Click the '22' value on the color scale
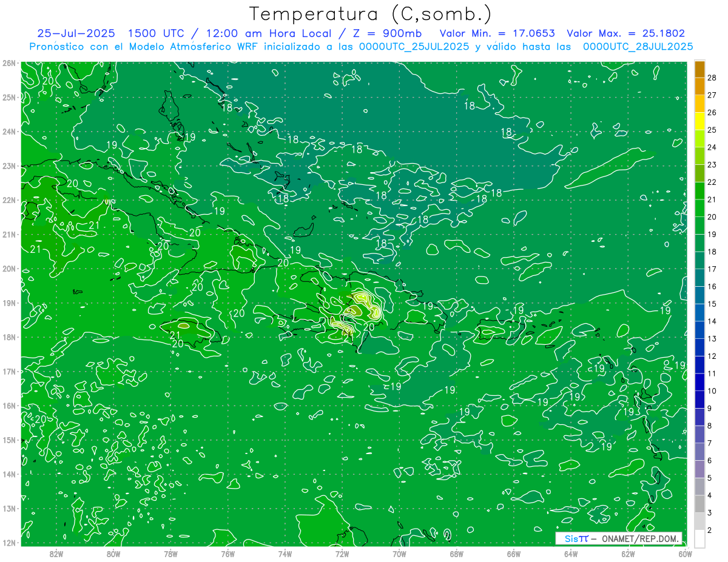Viewport: 728px width, 562px height. point(712,182)
